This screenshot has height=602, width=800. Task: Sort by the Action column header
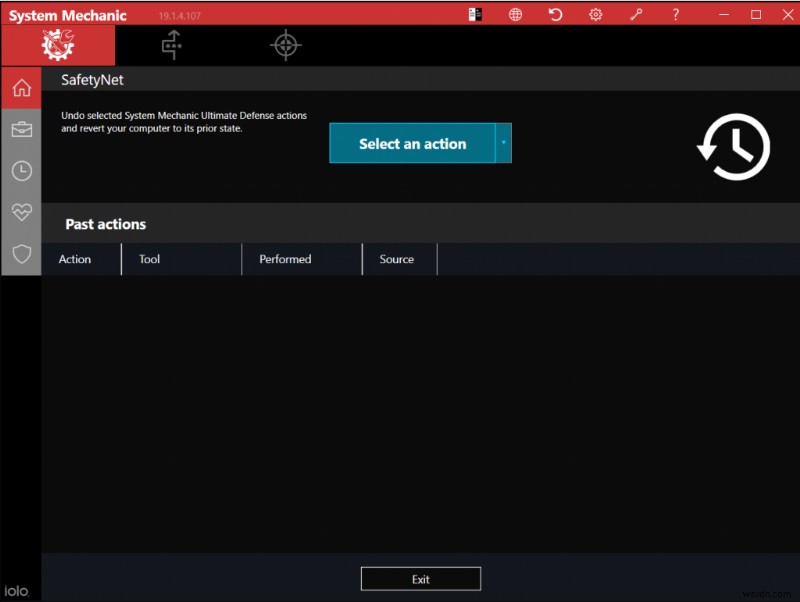(75, 259)
